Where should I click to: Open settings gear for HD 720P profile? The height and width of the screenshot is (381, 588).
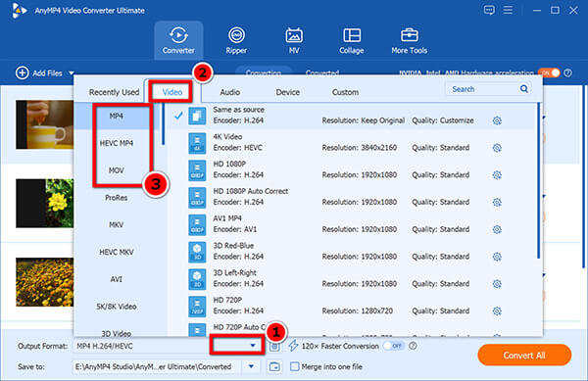[x=497, y=310]
